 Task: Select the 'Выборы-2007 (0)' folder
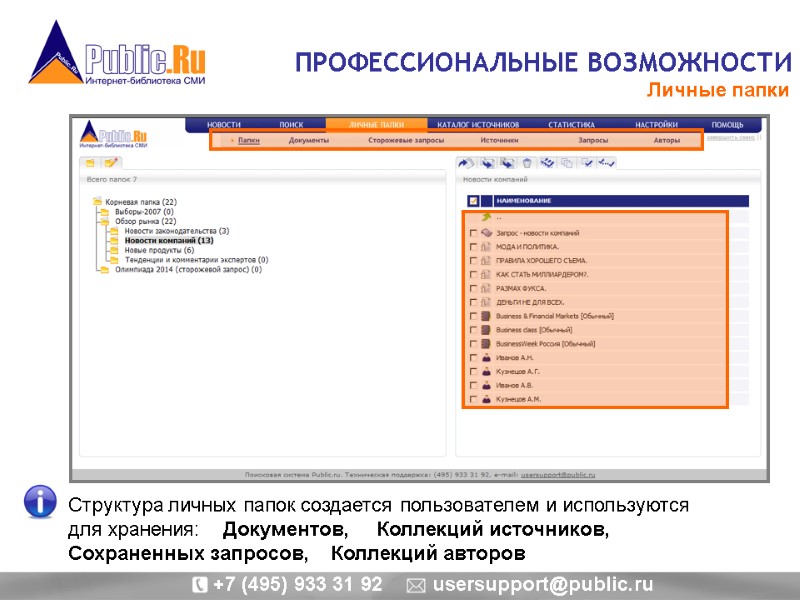(144, 211)
